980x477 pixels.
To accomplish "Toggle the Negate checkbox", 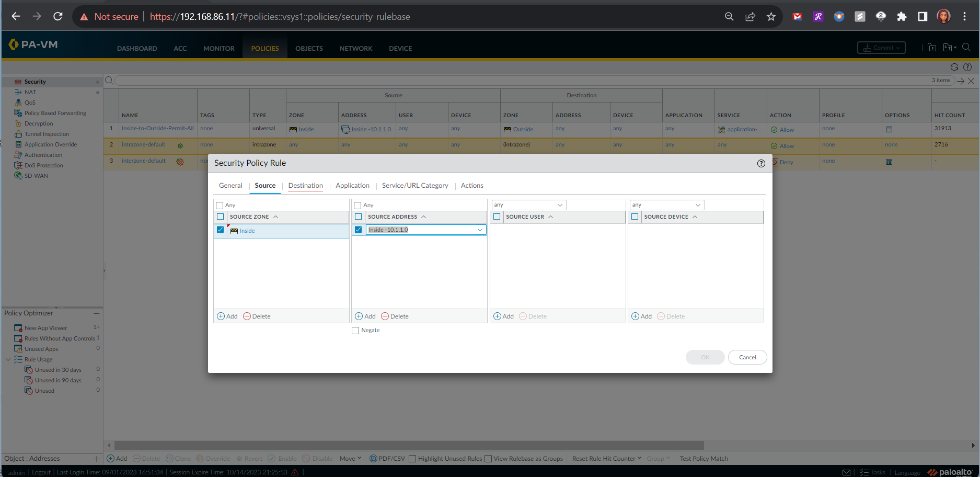I will coord(356,331).
